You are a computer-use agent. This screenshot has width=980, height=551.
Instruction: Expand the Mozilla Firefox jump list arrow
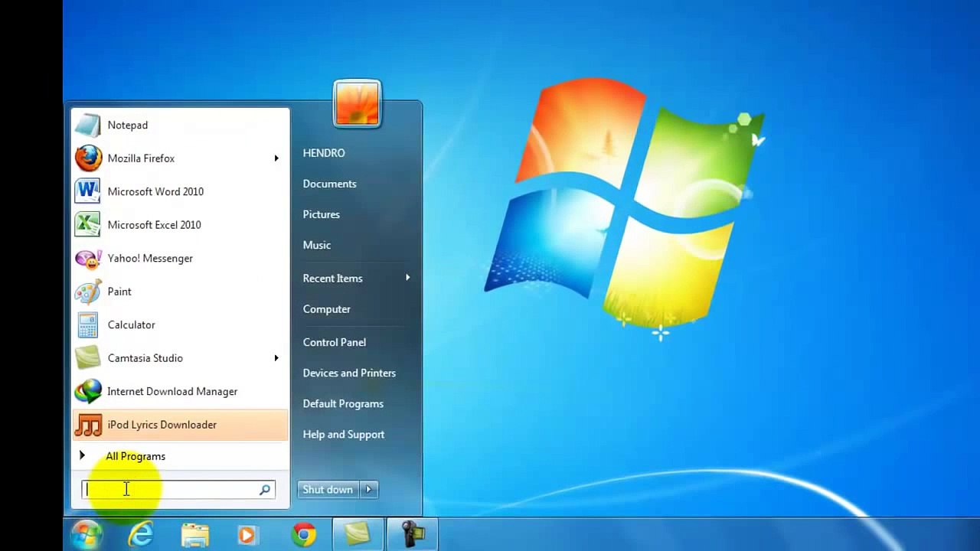(x=276, y=158)
